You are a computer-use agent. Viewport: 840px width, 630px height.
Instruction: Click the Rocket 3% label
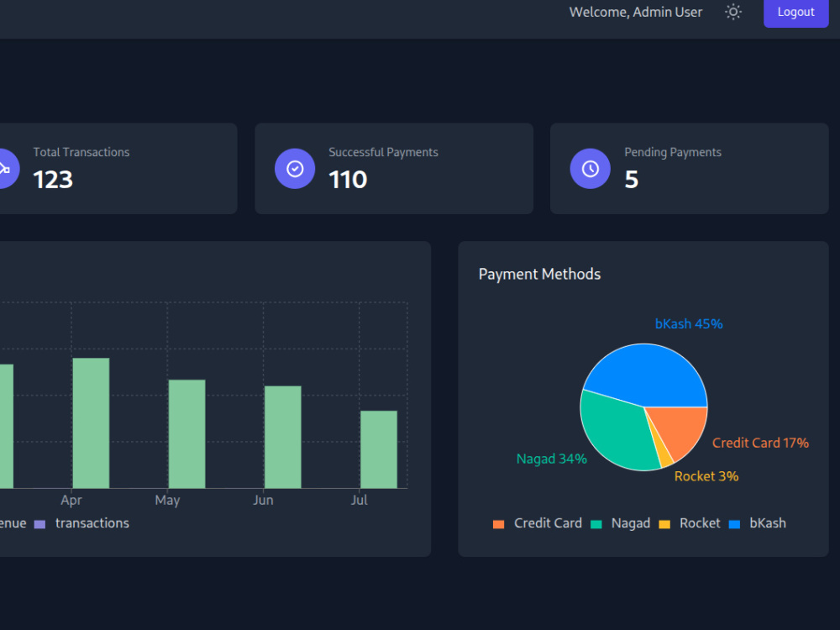click(x=706, y=476)
